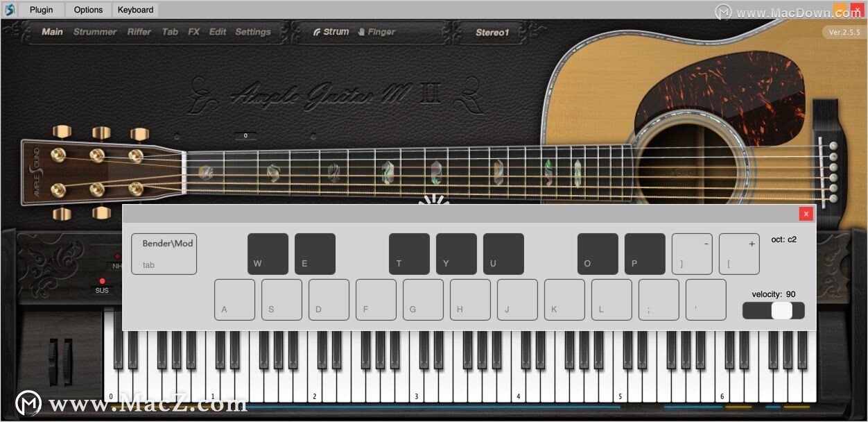
Task: Click the T black key button
Action: 409,254
